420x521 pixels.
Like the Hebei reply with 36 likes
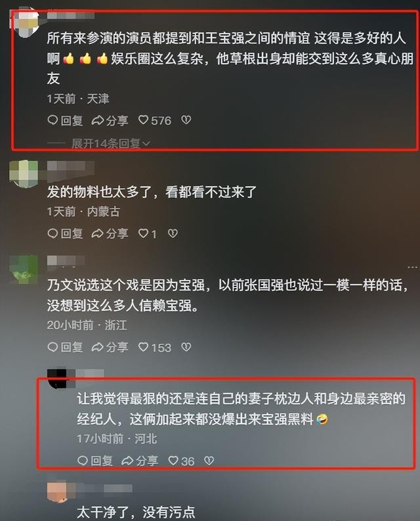tap(181, 461)
